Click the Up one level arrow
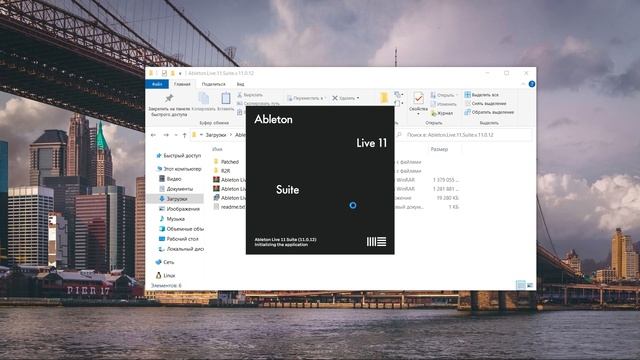The height and width of the screenshot is (360, 640). point(184,135)
